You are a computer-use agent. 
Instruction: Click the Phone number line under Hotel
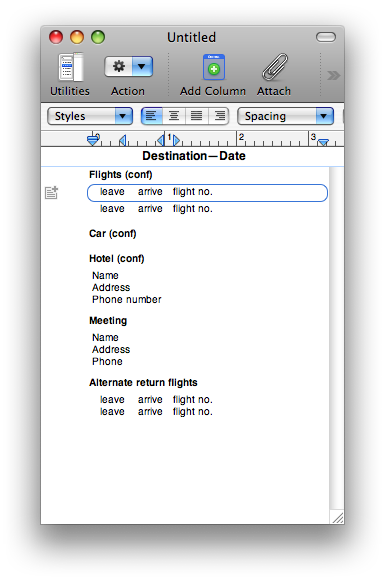[x=126, y=300]
